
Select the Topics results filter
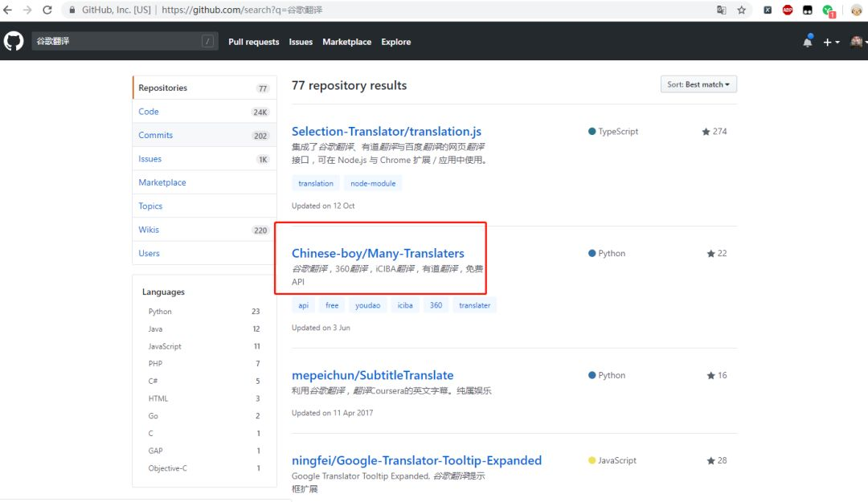[204, 206]
